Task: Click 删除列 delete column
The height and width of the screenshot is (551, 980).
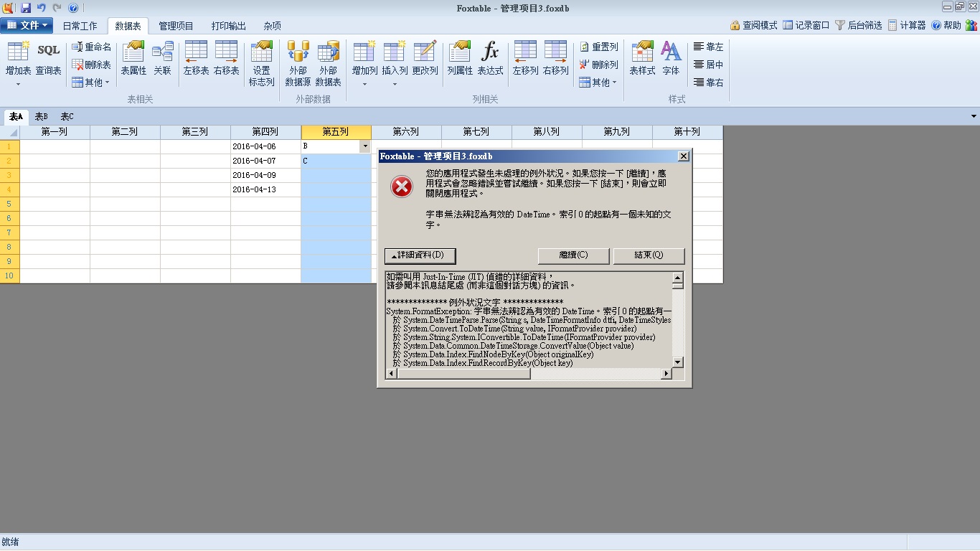Action: [x=598, y=65]
